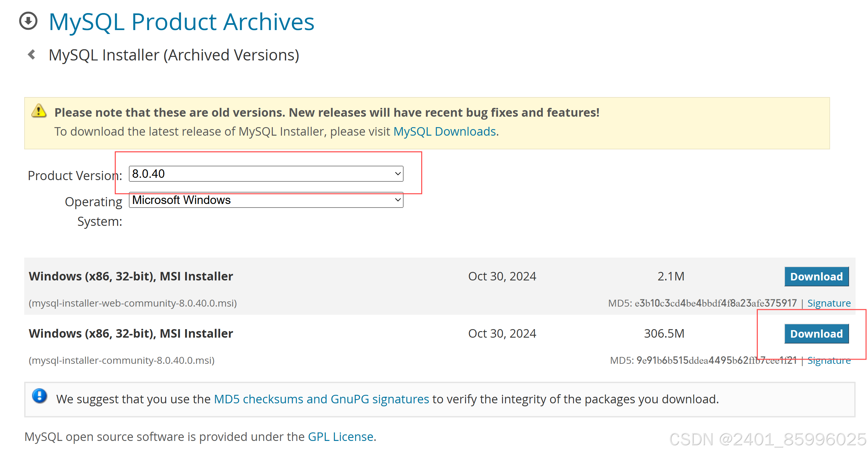868x454 pixels.
Task: Select the mysql-installer-community-8.0.40.0.msi file name
Action: coord(121,360)
